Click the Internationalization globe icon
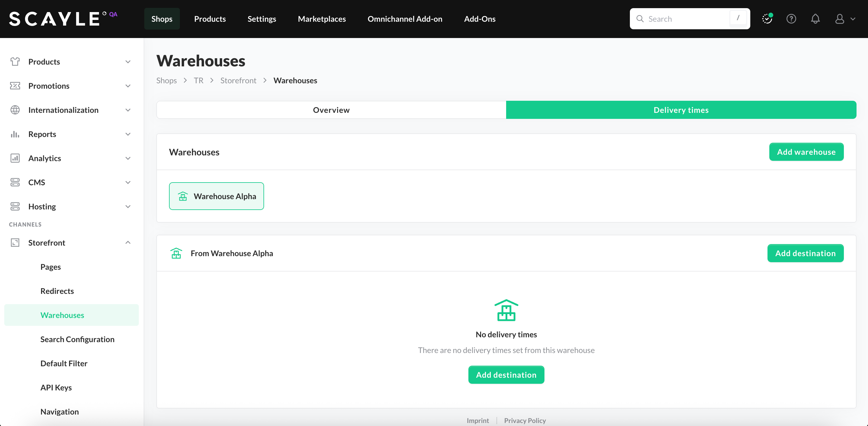 (15, 110)
